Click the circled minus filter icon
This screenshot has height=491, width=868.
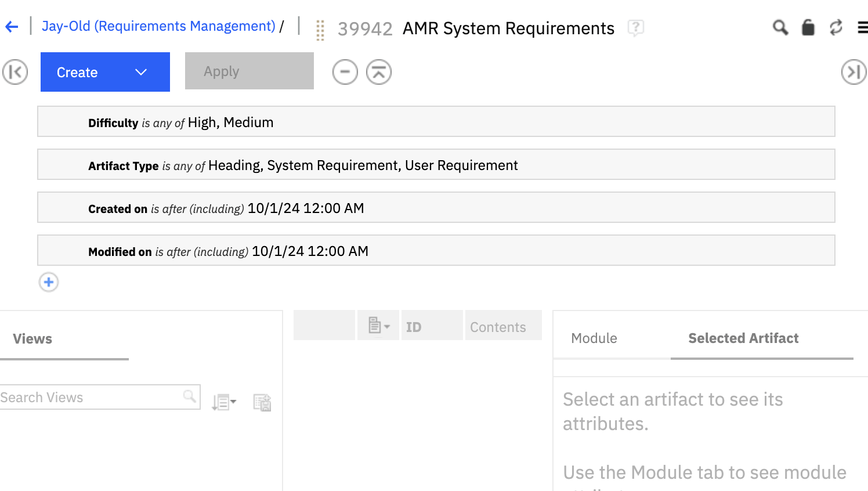click(345, 72)
